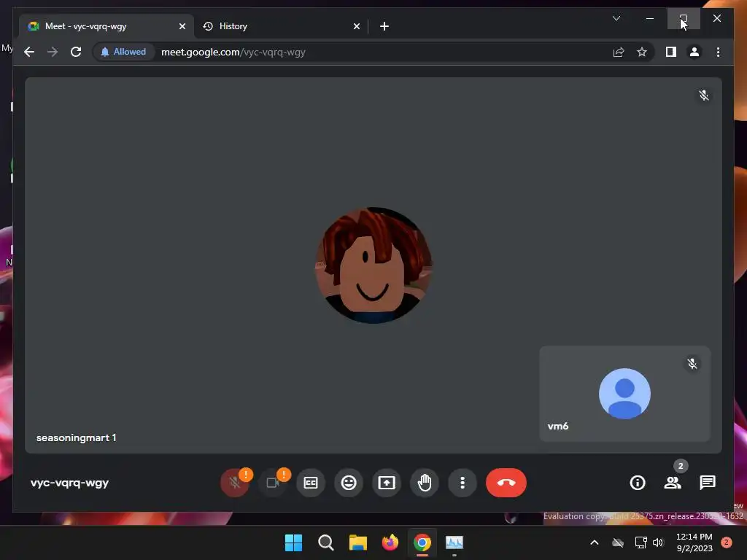The width and height of the screenshot is (747, 560).
Task: Open File Explorer from the taskbar
Action: 357,542
